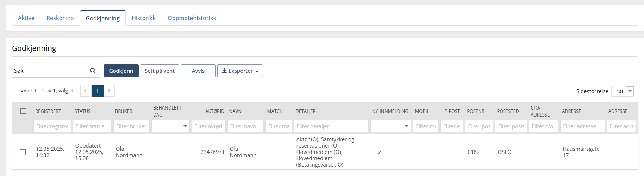The image size is (644, 176).
Task: Open the Oppmøtehistorikk tab
Action: pos(192,18)
